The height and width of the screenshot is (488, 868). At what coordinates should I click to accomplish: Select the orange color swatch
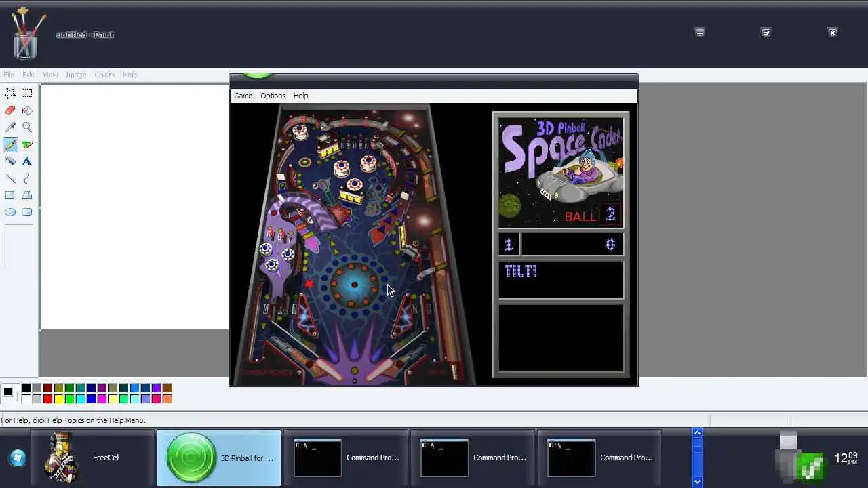(x=167, y=399)
